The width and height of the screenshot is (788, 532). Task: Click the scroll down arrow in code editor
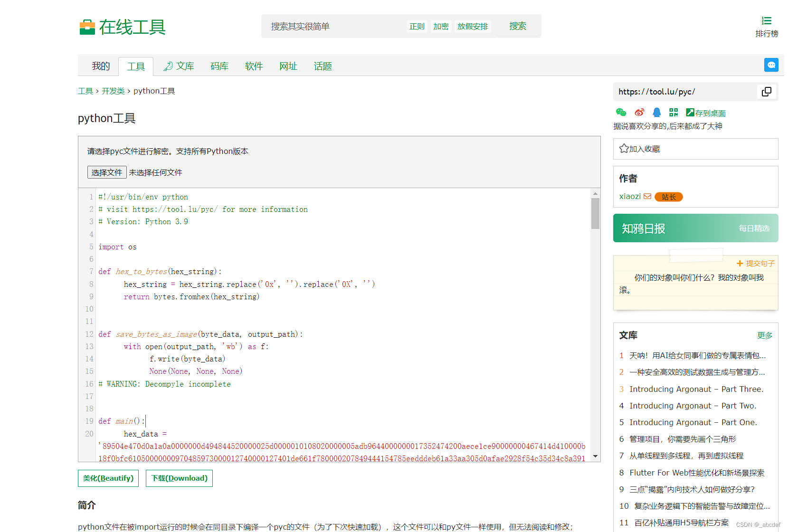coord(595,456)
